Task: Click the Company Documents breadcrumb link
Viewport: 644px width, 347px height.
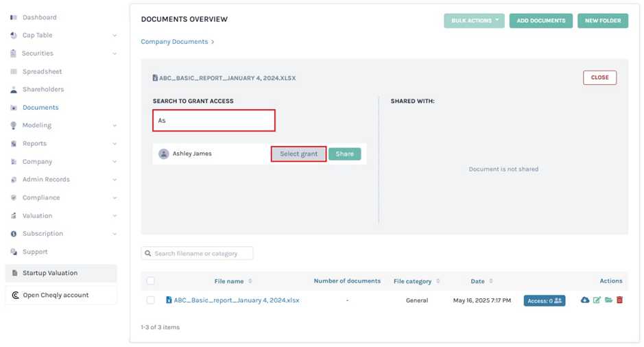Action: [x=174, y=42]
